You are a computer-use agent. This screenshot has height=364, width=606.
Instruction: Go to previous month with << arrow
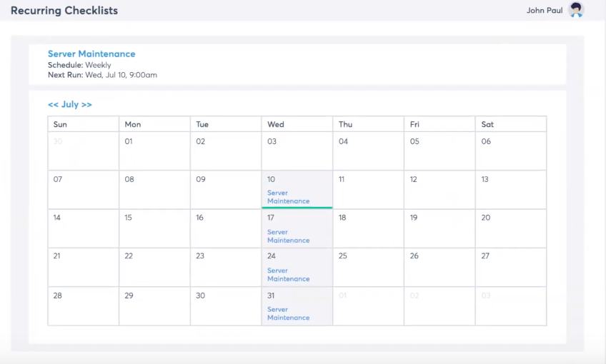pos(53,105)
